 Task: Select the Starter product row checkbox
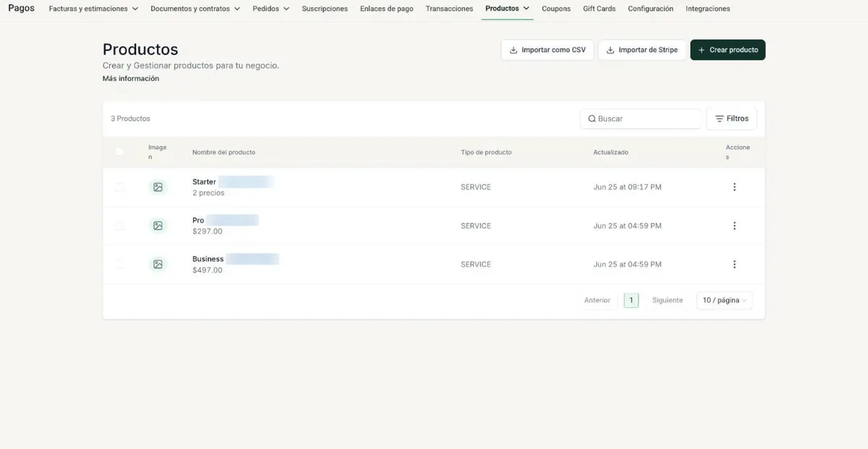click(x=119, y=187)
